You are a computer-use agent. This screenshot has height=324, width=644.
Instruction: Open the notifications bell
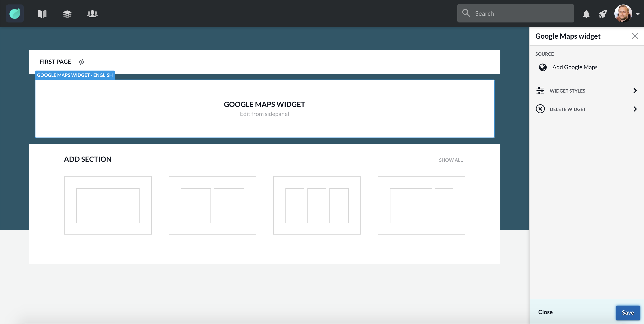click(x=586, y=14)
